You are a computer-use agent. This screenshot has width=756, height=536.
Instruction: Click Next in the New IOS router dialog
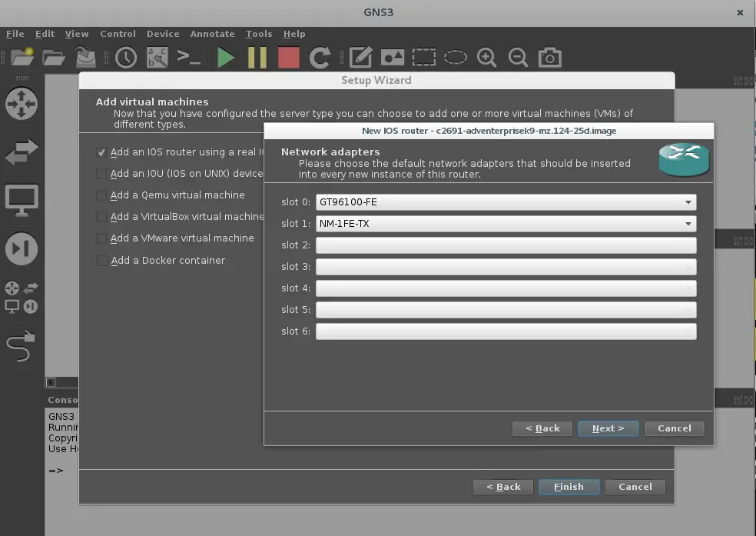[608, 428]
